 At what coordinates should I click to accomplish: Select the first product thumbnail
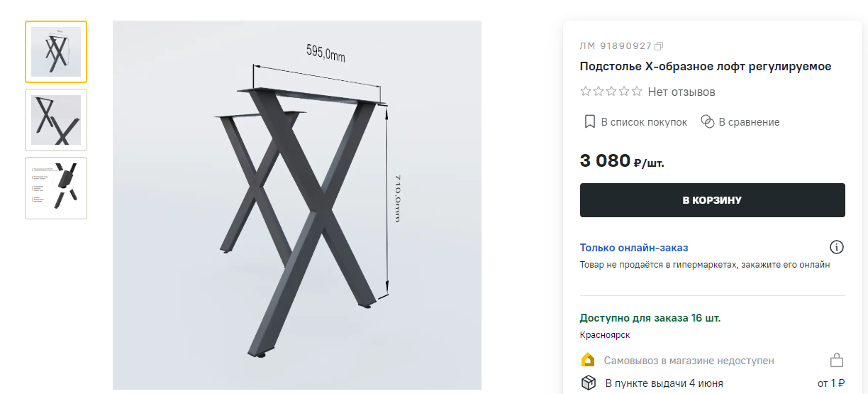click(56, 52)
